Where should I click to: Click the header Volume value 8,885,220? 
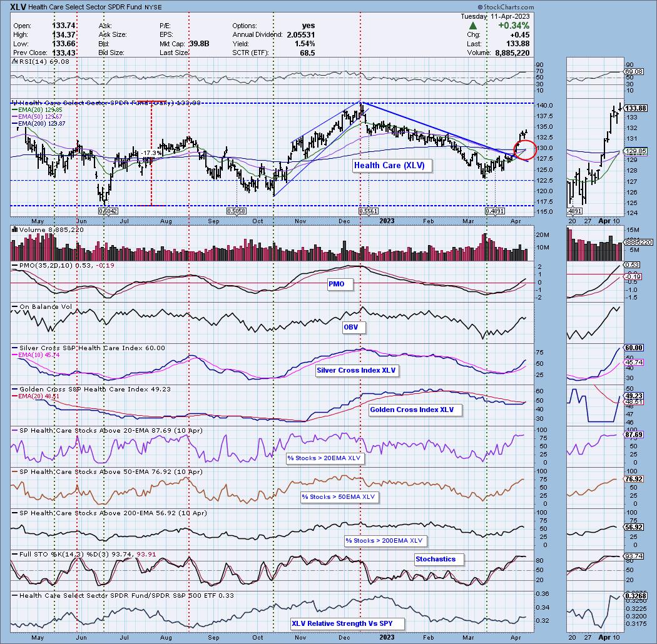[x=512, y=53]
